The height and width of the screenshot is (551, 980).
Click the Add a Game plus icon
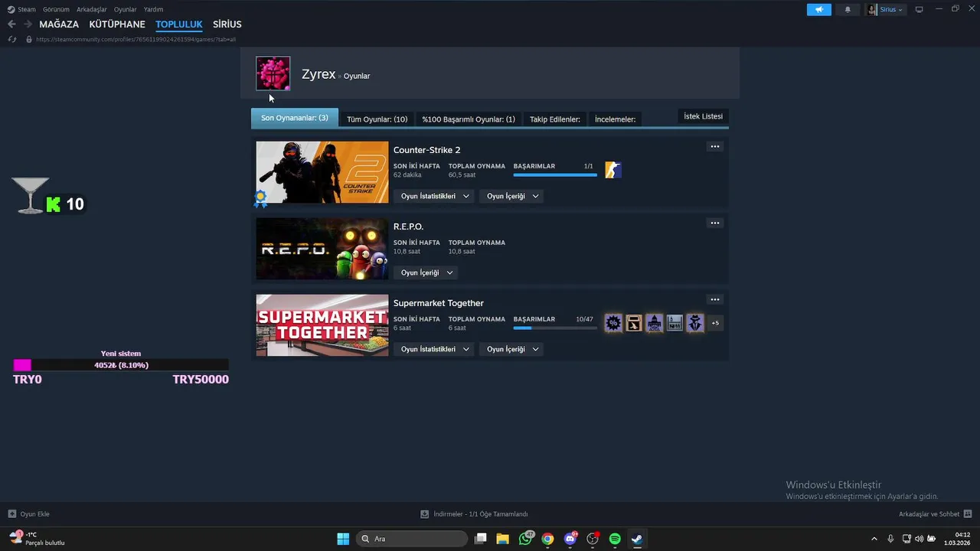tap(11, 514)
